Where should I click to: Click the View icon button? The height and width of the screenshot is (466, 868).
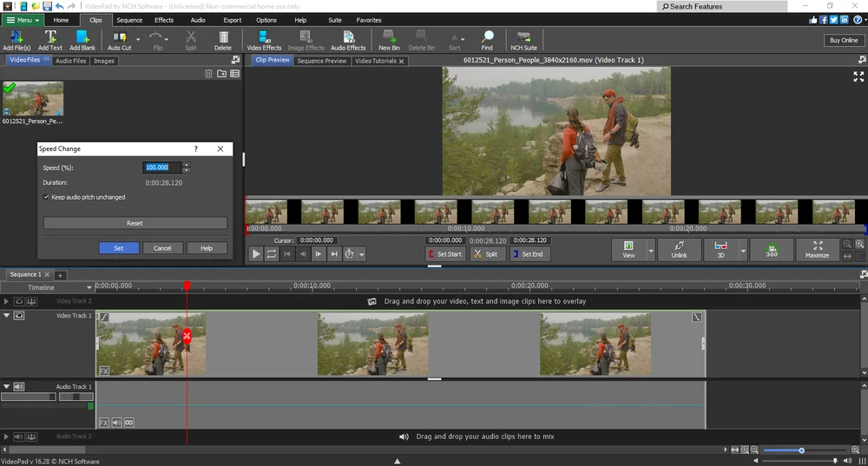(x=628, y=250)
